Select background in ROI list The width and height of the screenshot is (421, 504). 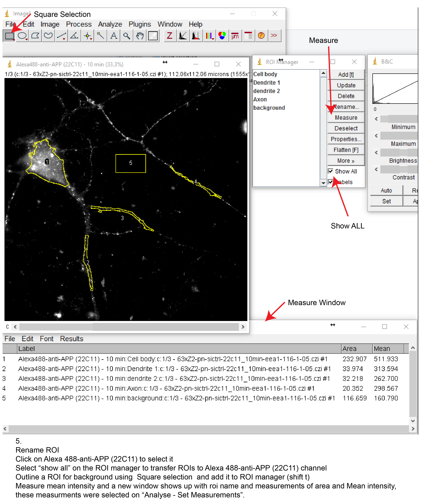[269, 108]
